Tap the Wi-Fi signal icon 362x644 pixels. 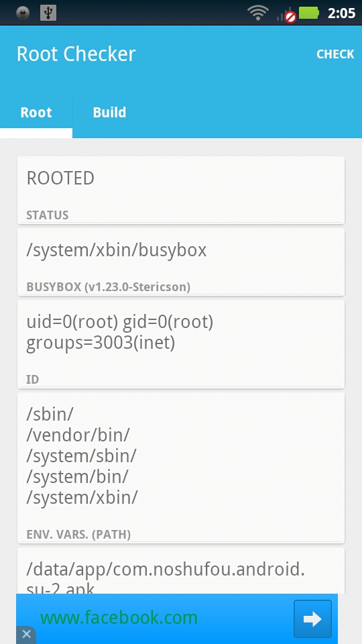[x=257, y=13]
